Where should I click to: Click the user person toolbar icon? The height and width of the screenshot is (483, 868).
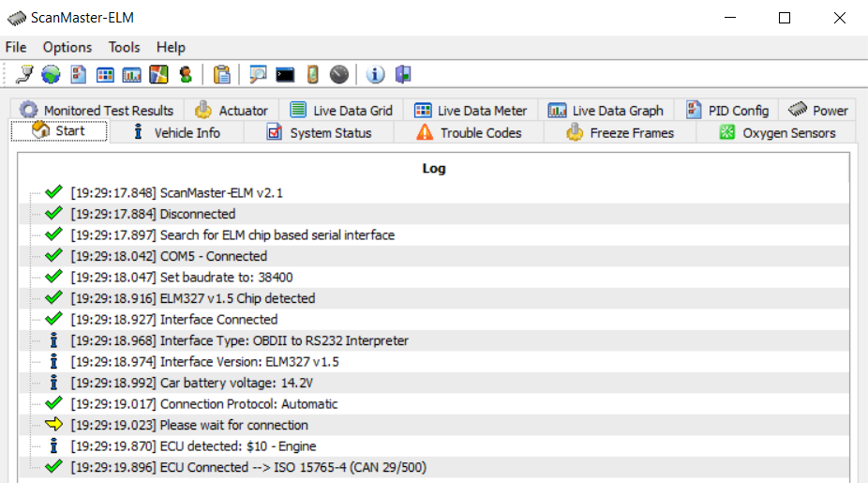[186, 74]
